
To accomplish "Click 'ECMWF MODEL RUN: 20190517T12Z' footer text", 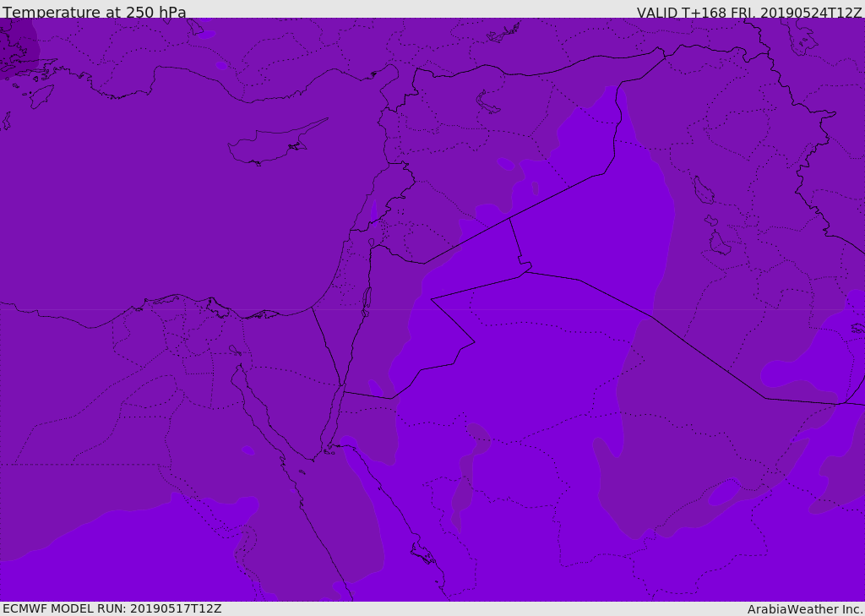I will (x=112, y=608).
